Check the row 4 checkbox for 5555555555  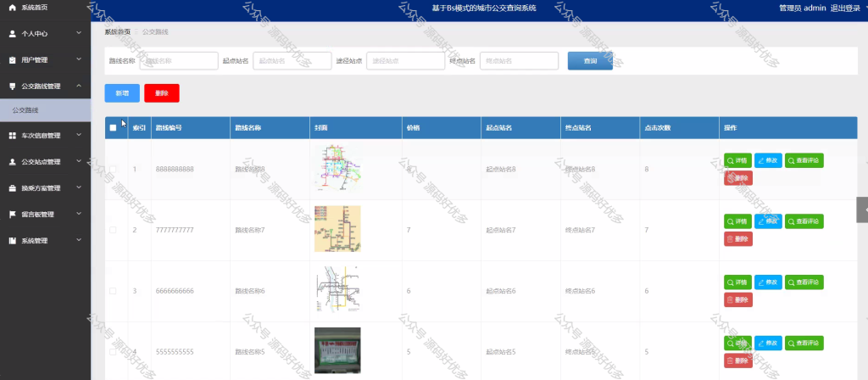pyautogui.click(x=113, y=352)
